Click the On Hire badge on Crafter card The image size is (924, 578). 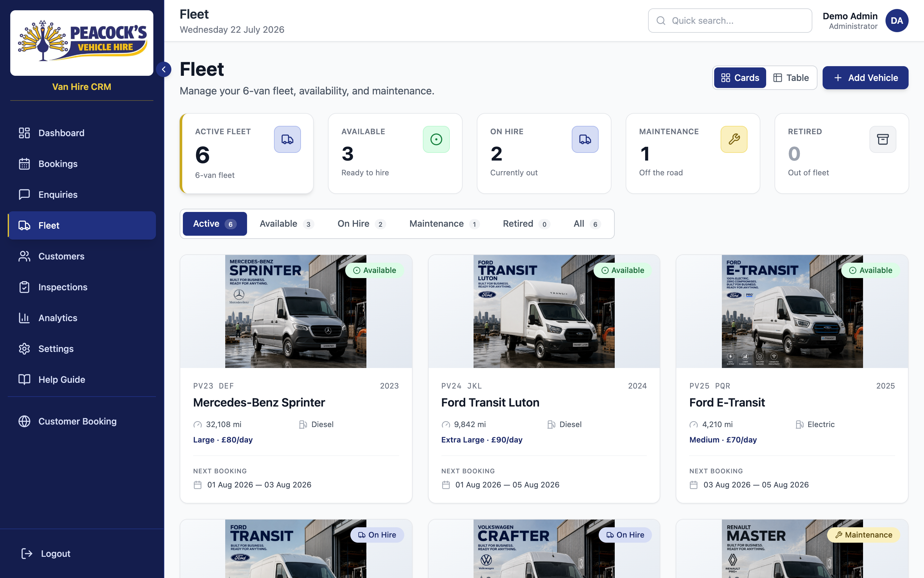(x=625, y=535)
